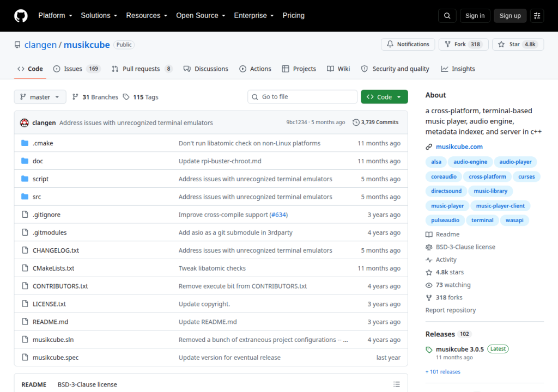Click the doc folder icon
Viewport: 558px width, 392px height.
(25, 161)
